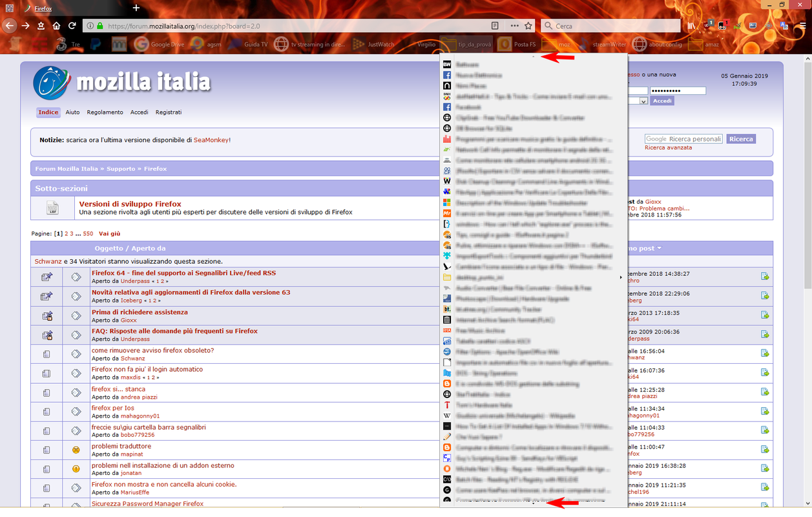The height and width of the screenshot is (517, 812).
Task: Reload the current page
Action: point(72,26)
